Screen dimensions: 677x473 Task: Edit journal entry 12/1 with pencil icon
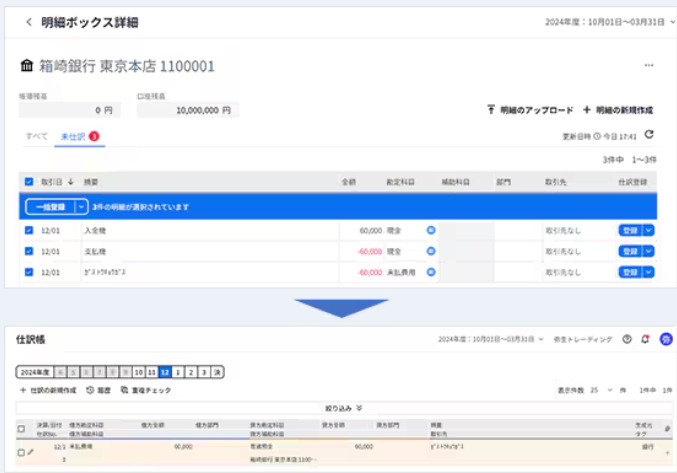[30, 452]
